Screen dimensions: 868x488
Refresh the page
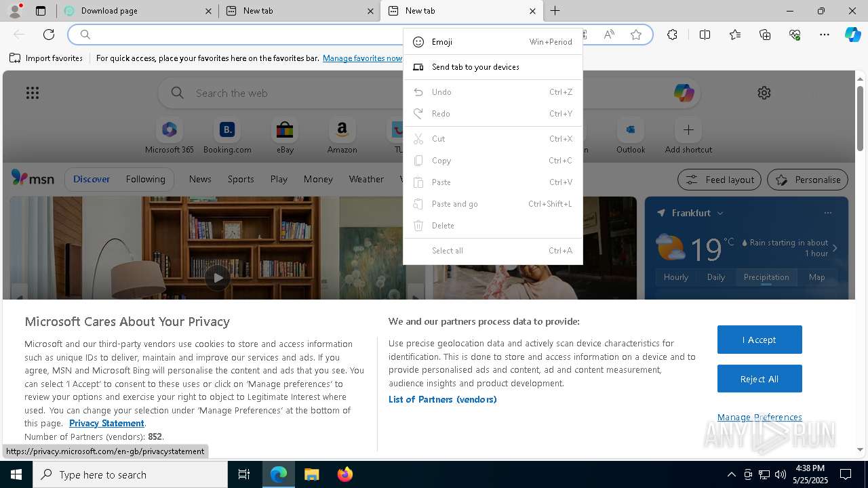point(49,35)
